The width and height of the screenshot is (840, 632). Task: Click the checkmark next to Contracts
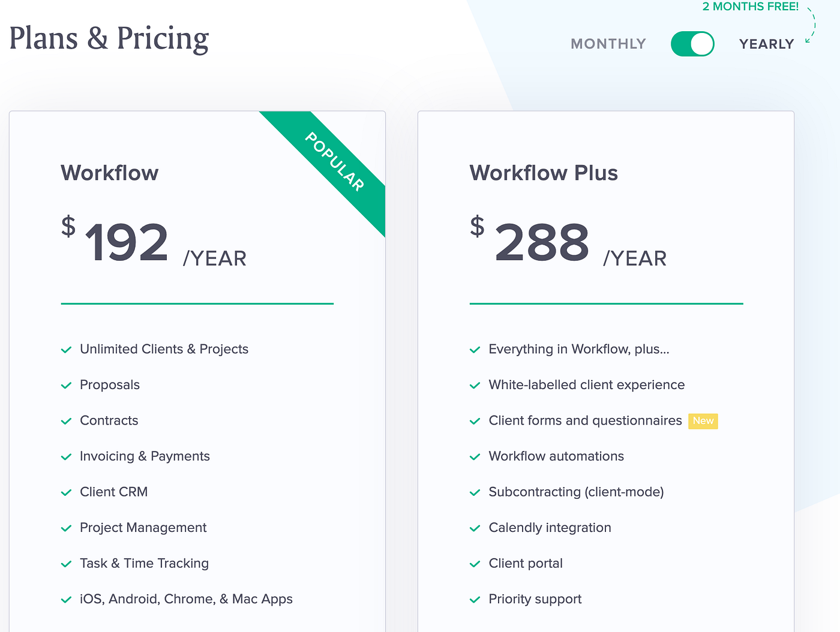pos(67,421)
